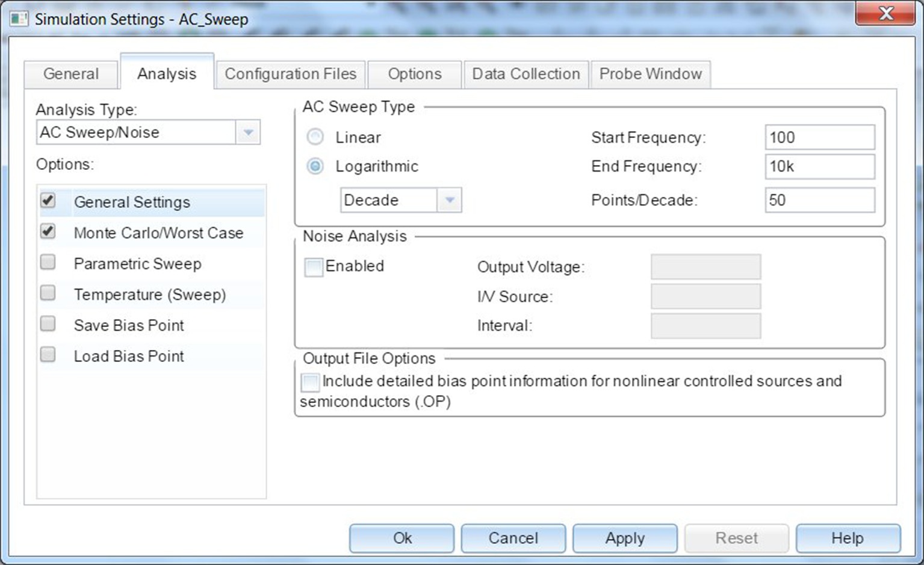The image size is (924, 565).
Task: Expand the Analysis Type dropdown
Action: click(x=248, y=133)
